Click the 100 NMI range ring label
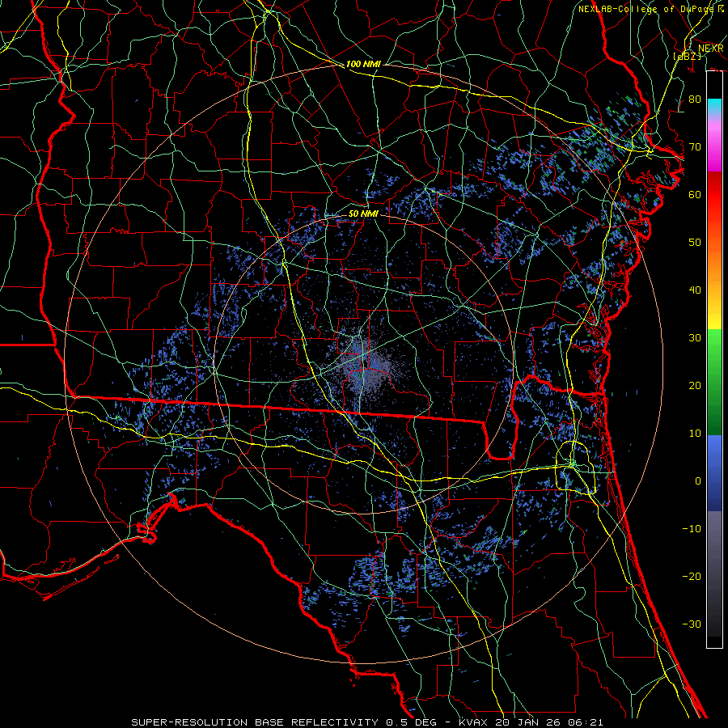Viewport: 728px width, 728px height. tap(363, 64)
